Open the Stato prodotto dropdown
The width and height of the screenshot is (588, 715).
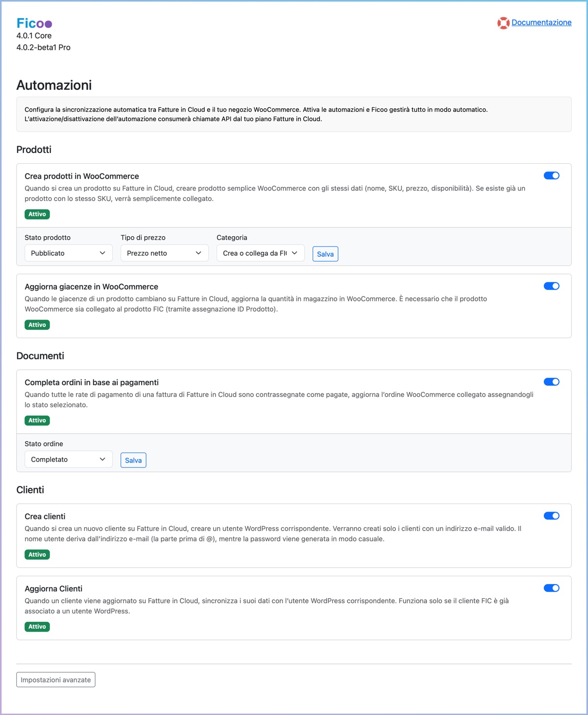point(68,253)
